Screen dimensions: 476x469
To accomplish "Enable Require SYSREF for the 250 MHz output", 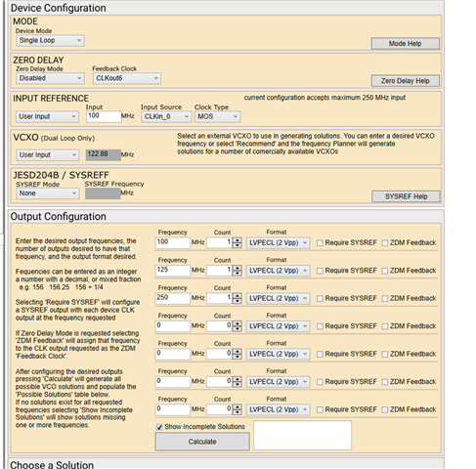I will point(320,298).
